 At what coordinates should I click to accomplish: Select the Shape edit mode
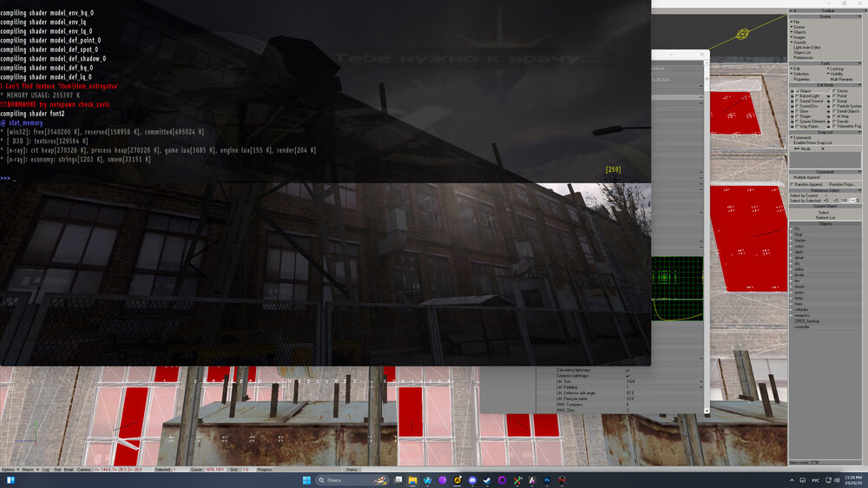[x=804, y=116]
